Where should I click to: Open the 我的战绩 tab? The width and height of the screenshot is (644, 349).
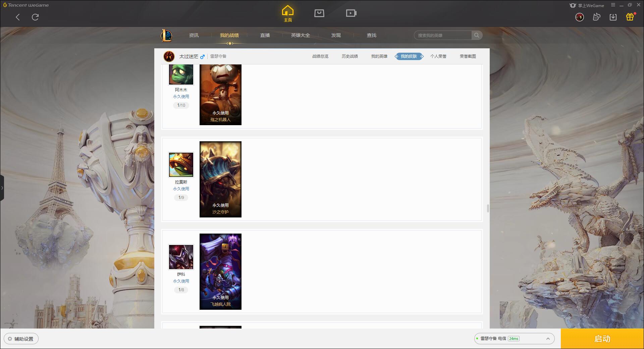point(229,35)
